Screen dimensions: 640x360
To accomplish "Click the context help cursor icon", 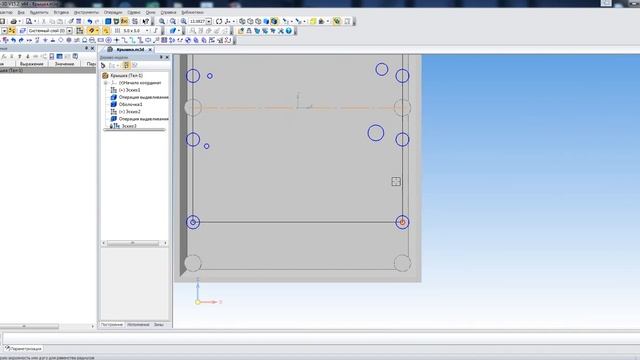I will 146,21.
